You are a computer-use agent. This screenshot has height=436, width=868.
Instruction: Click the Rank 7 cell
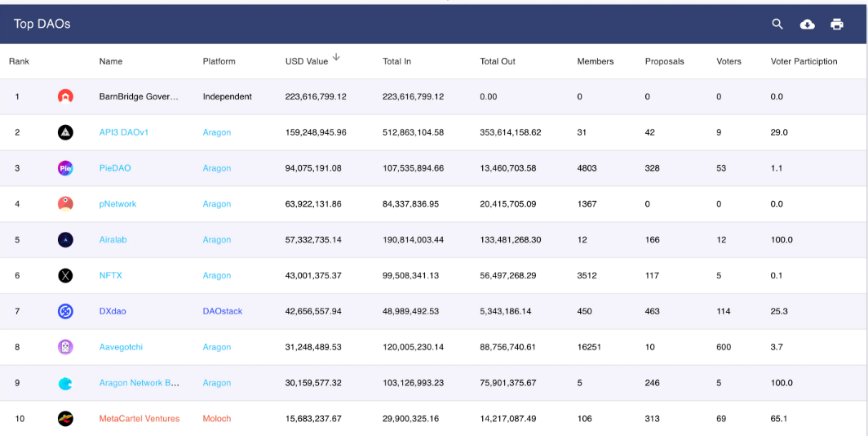[17, 311]
